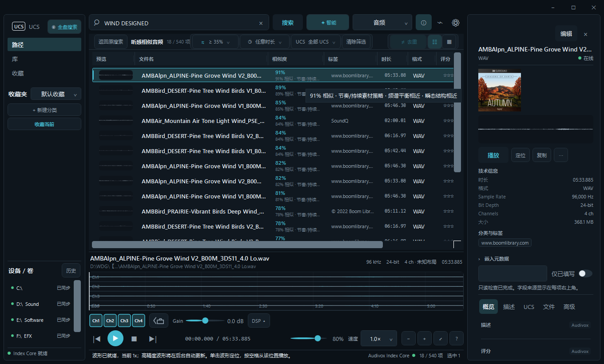Click 清除筛选 clear filters button

tap(356, 42)
